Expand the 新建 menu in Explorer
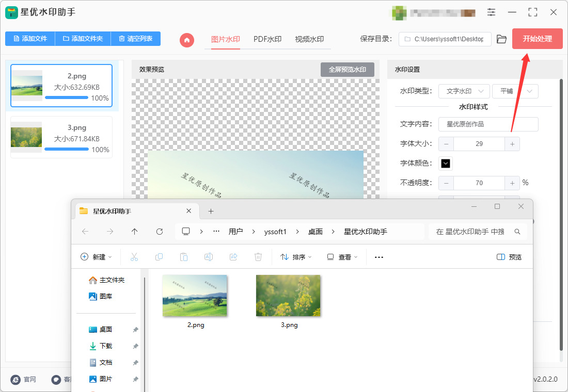The image size is (568, 392). 96,257
